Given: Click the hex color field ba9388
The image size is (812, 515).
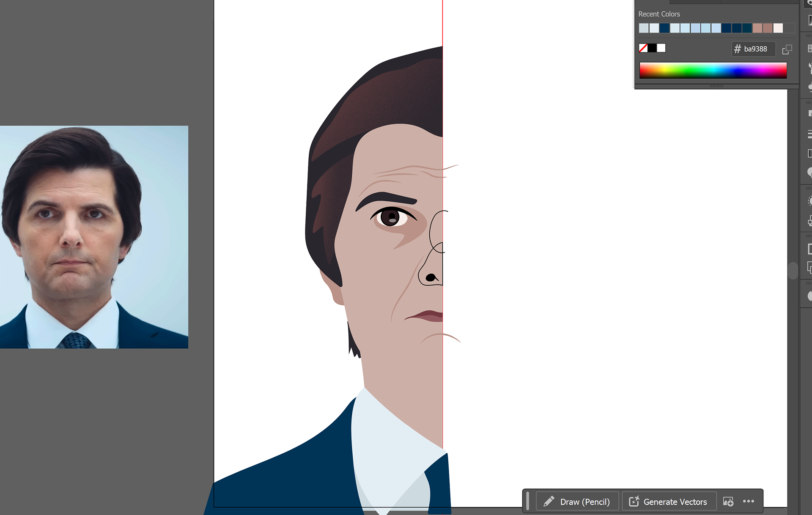Looking at the screenshot, I should (755, 49).
